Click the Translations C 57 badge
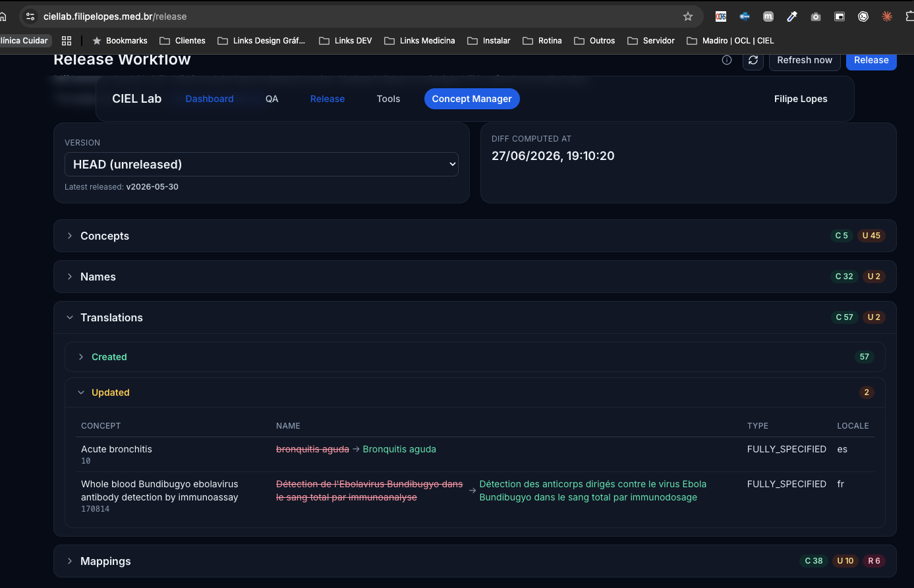The image size is (914, 588). tap(844, 317)
